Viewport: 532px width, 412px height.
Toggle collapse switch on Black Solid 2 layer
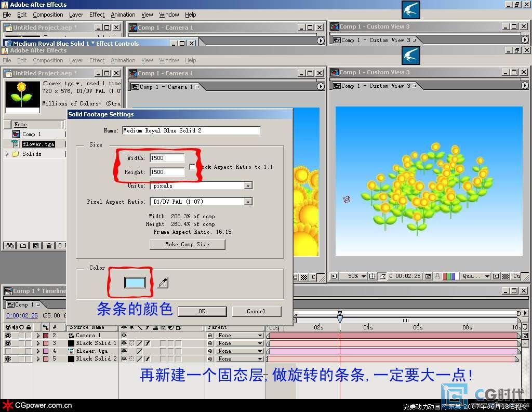(131, 358)
